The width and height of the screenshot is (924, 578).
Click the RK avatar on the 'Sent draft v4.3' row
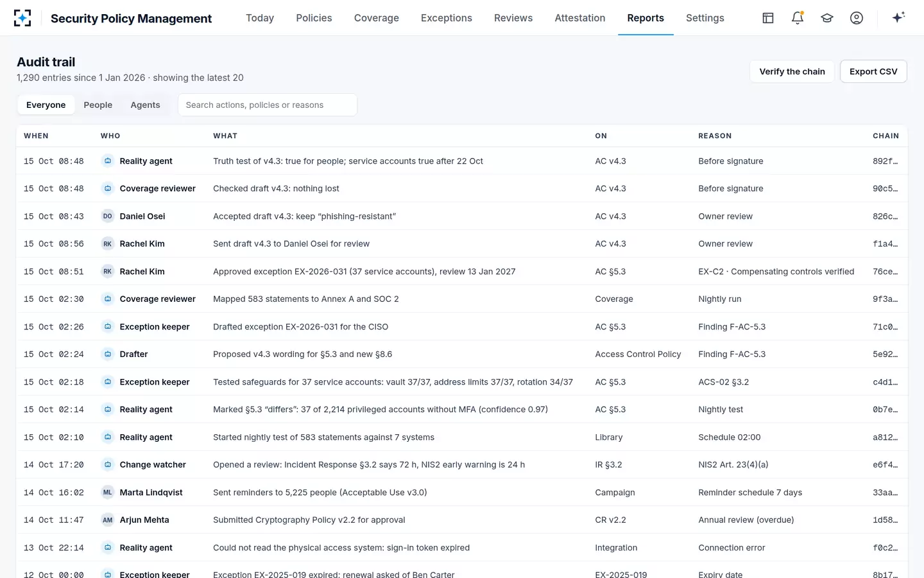point(108,244)
